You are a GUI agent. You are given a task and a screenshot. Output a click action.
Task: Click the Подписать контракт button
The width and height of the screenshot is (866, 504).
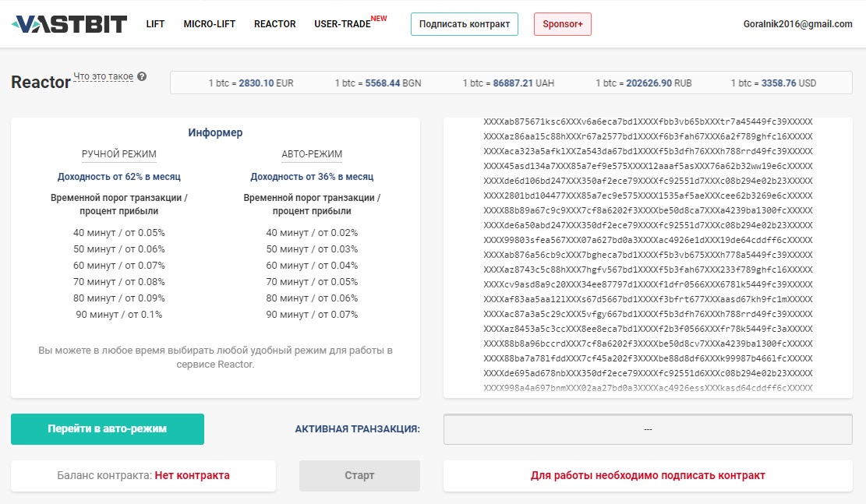point(465,24)
